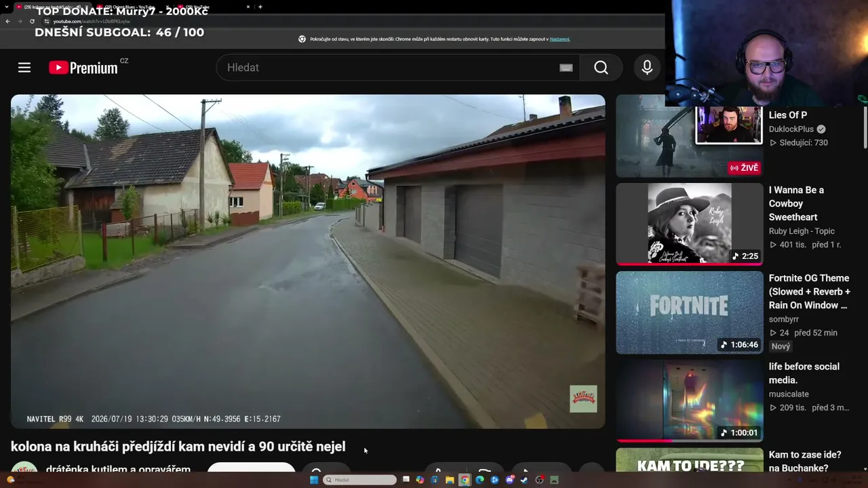Open Discord from the taskbar
The height and width of the screenshot is (488, 868).
click(x=509, y=480)
